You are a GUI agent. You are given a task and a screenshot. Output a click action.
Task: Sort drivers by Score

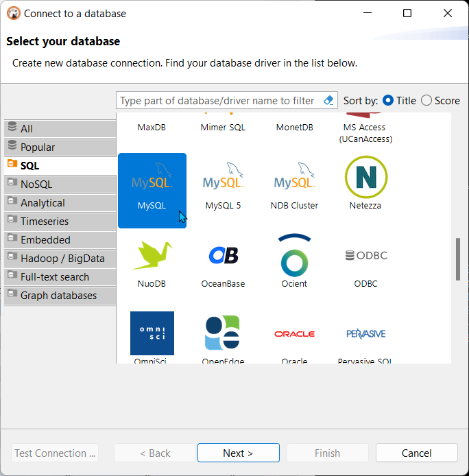[426, 100]
